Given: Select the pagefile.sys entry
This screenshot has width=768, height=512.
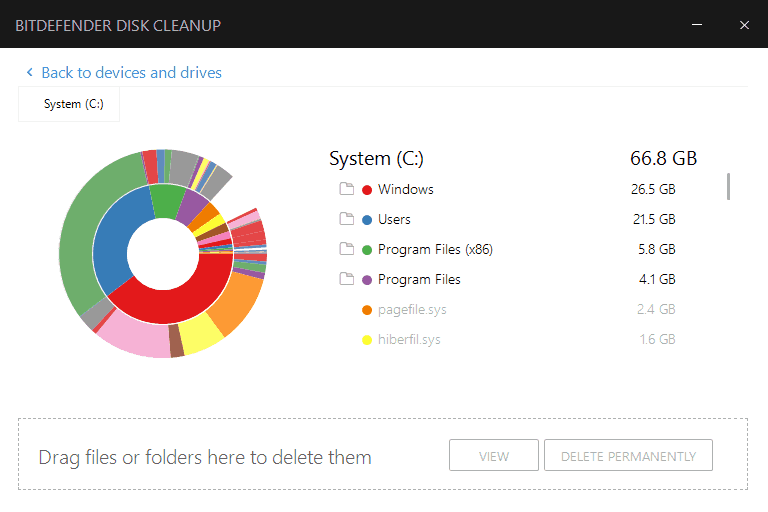Looking at the screenshot, I should (x=412, y=310).
